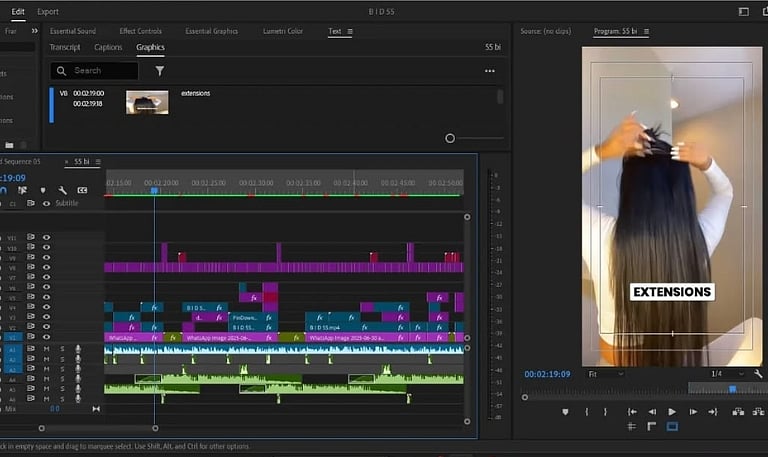Switch to the Captions tab
The image size is (768, 457).
coord(108,47)
